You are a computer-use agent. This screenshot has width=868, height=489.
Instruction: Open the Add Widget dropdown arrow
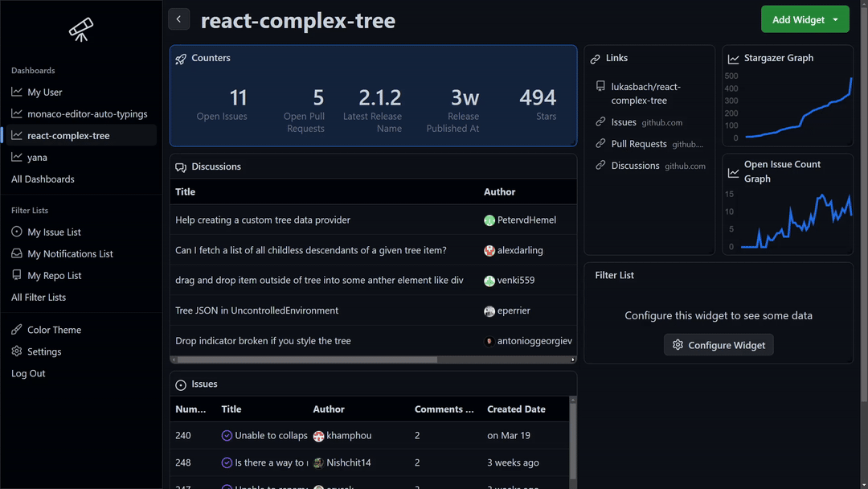(835, 19)
